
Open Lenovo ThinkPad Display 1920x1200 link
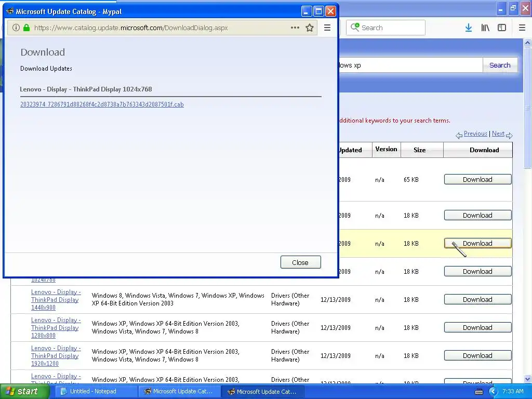[56, 355]
